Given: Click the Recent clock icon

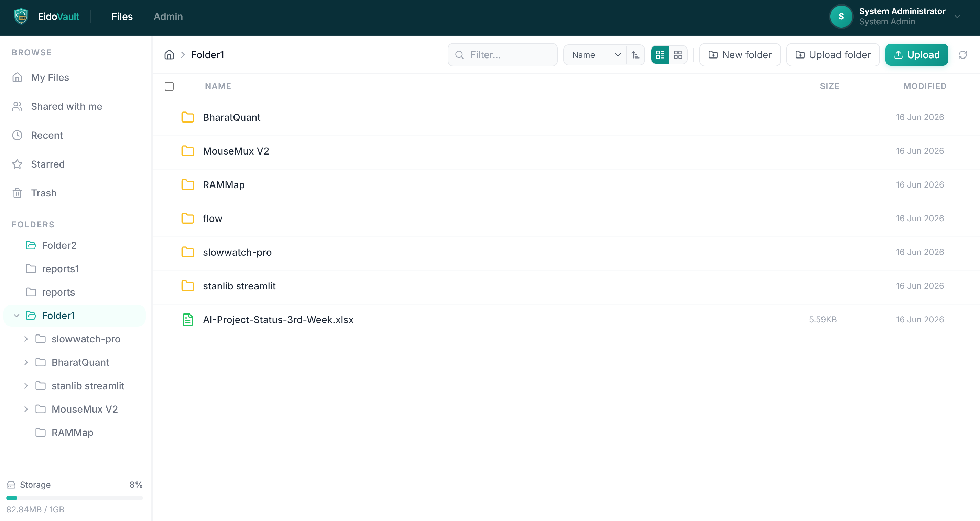Looking at the screenshot, I should (x=17, y=135).
